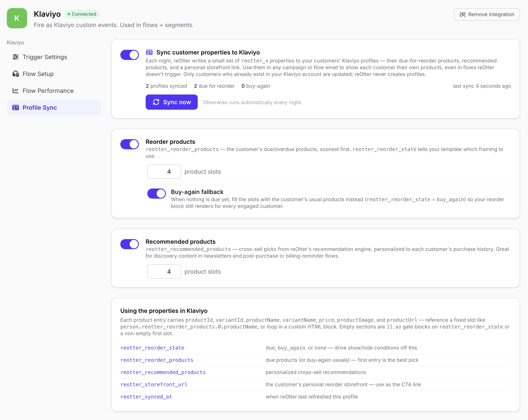Click the '0 buy-again' stat
The width and height of the screenshot is (528, 420).
point(256,86)
